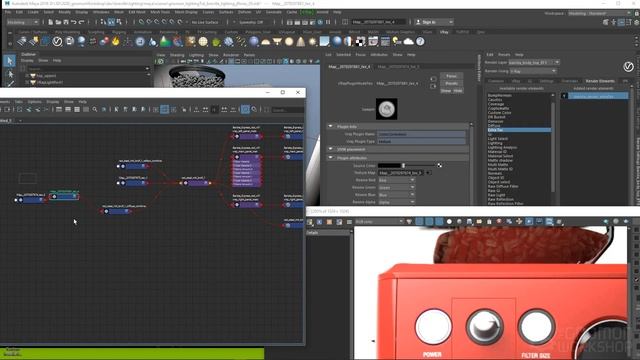
Task: Select the arrow Select tool in toolbox
Action: click(x=10, y=61)
